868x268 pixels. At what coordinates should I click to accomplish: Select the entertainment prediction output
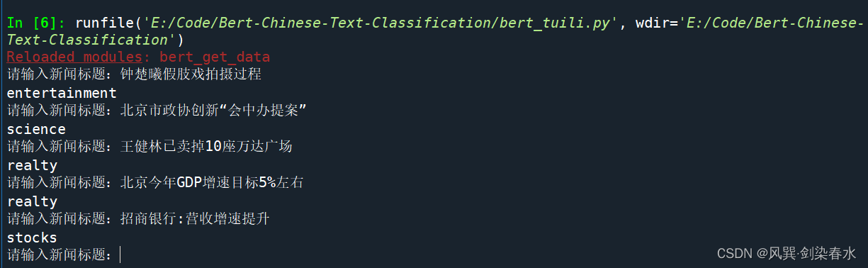[62, 93]
